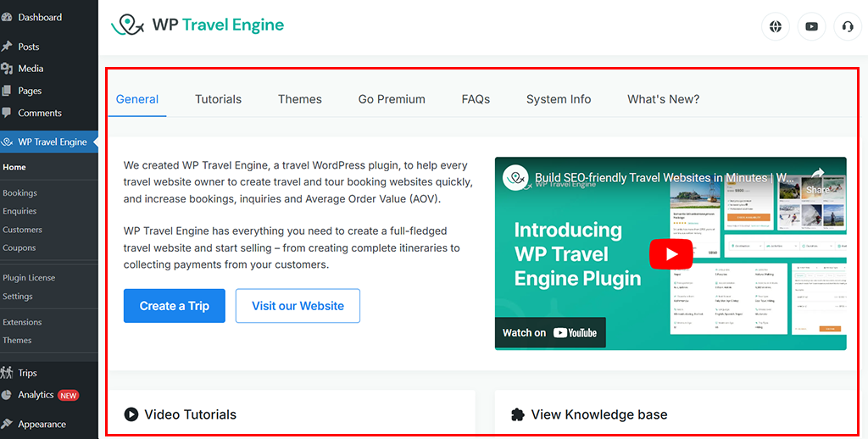The width and height of the screenshot is (868, 439).
Task: Click the View Knowledge base heading
Action: point(599,414)
